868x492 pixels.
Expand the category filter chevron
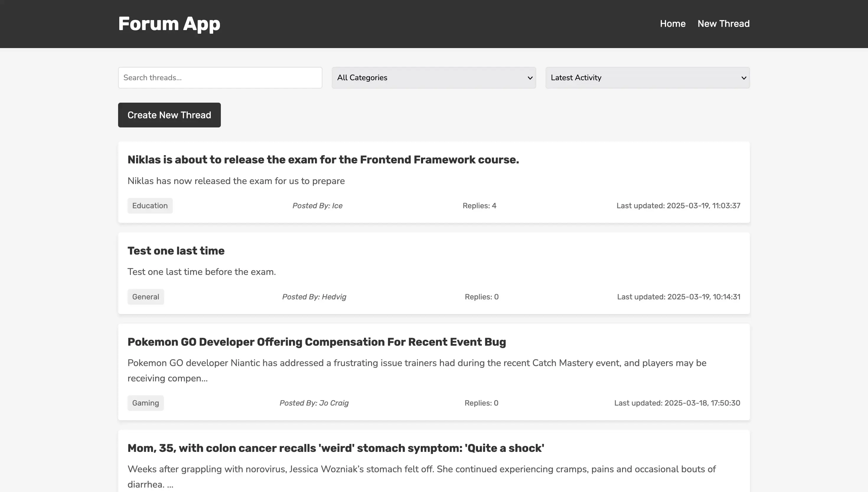(x=530, y=77)
